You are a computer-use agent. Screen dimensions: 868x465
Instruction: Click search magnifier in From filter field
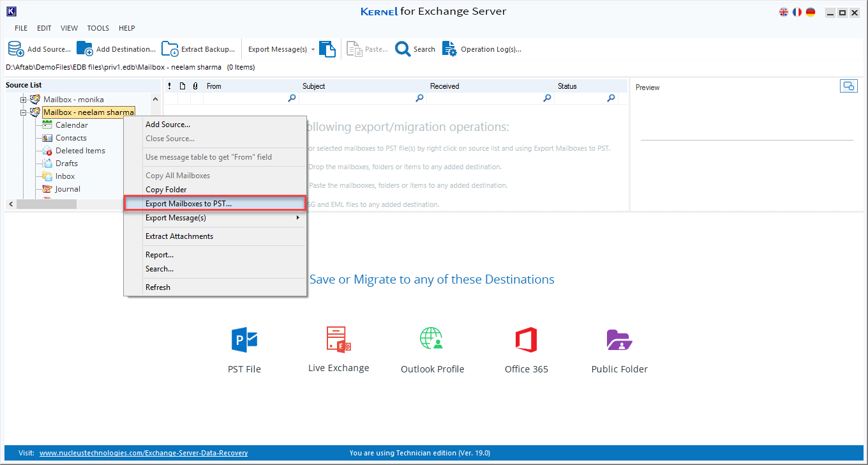[292, 98]
